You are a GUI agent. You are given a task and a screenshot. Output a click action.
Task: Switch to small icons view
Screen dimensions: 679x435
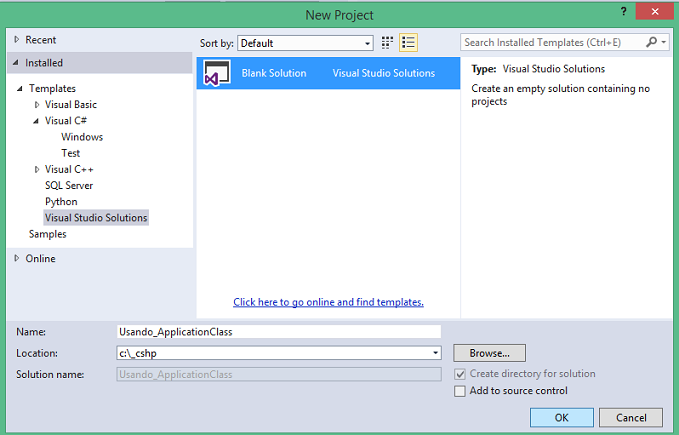pyautogui.click(x=387, y=42)
